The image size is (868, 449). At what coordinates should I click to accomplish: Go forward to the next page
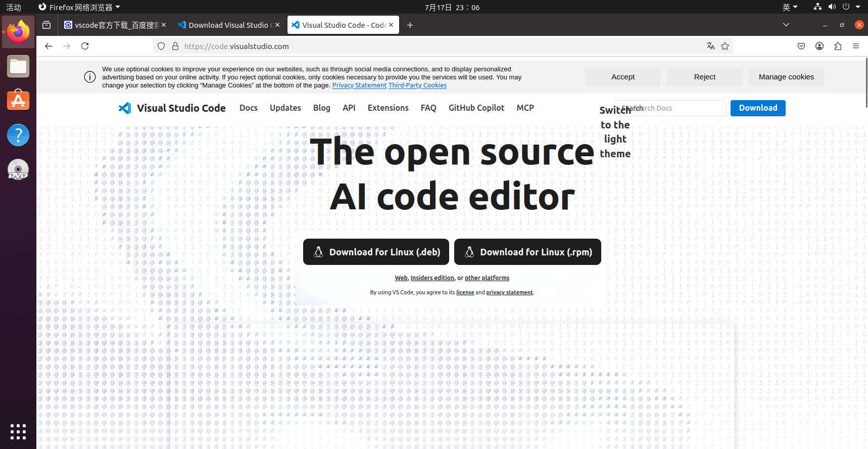click(x=67, y=46)
